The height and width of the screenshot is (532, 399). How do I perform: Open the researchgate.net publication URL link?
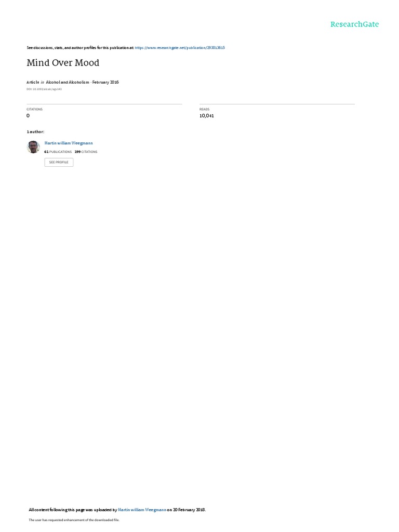point(180,48)
